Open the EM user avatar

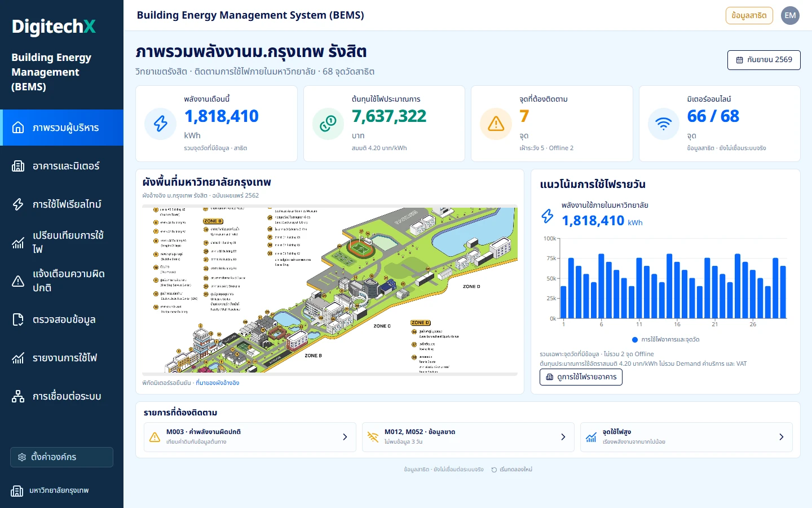(791, 15)
